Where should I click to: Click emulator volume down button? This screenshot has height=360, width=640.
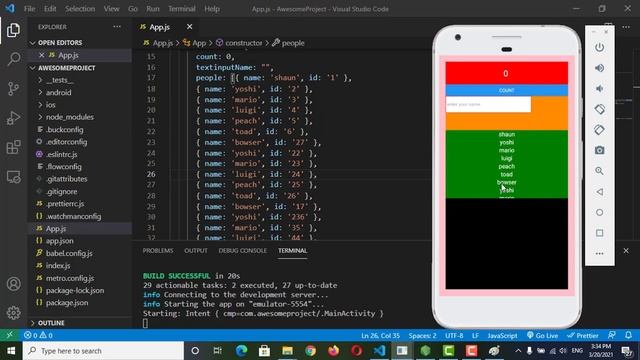(599, 89)
